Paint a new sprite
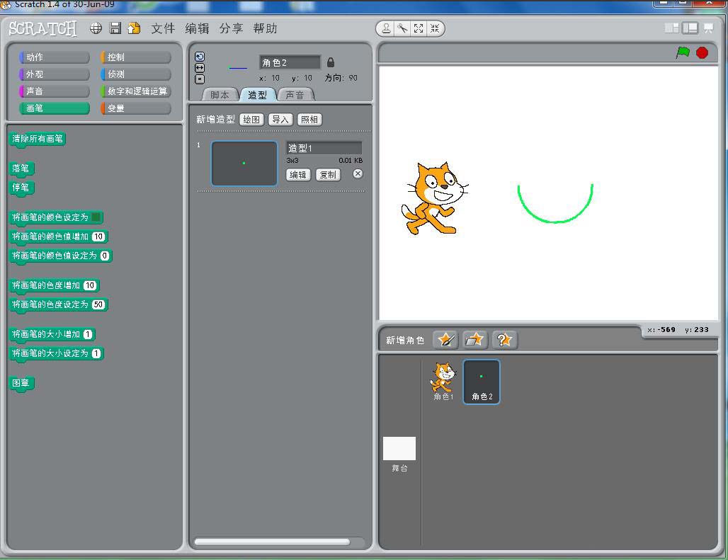This screenshot has width=728, height=560. pos(445,340)
